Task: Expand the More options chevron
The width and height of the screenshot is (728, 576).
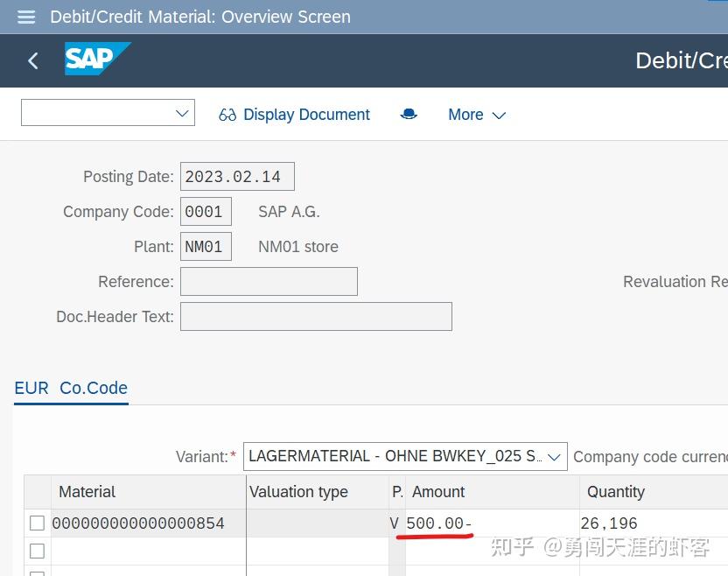Action: (x=499, y=115)
